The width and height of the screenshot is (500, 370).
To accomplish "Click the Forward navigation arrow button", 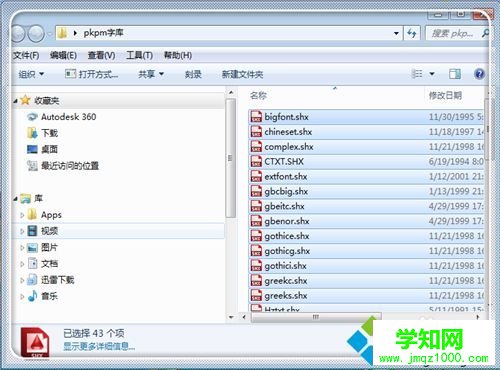I will (36, 33).
